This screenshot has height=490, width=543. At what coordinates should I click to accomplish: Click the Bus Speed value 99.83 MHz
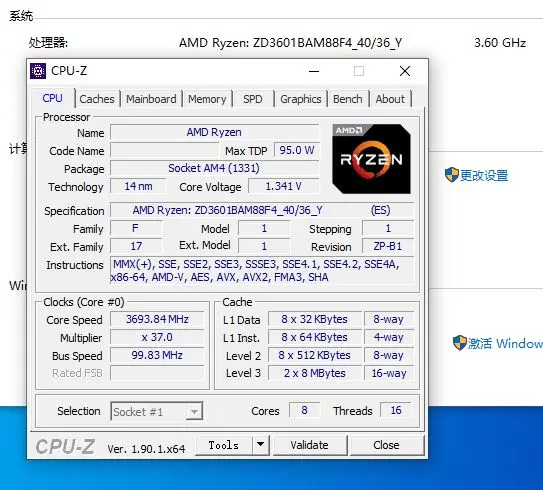(x=157, y=355)
